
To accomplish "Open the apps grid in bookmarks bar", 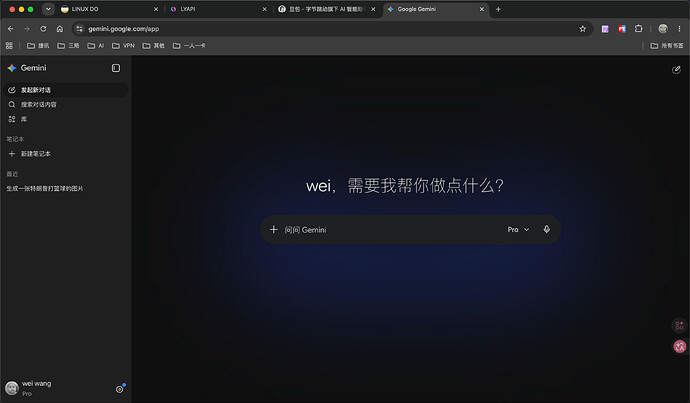I will coord(9,45).
